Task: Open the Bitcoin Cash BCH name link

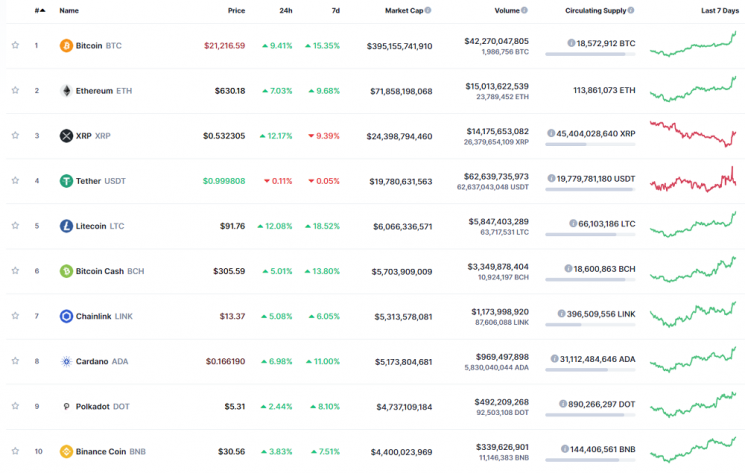Action: point(110,271)
